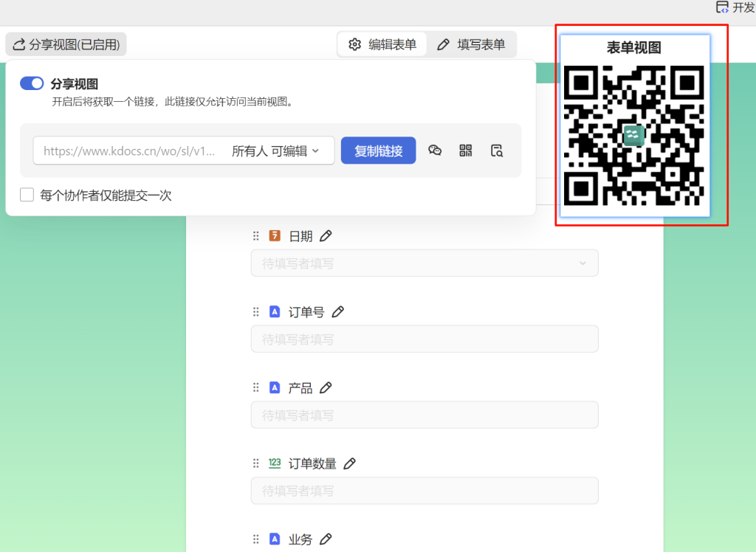
Task: Edit the 订单数量 field name pencil
Action: tap(349, 463)
